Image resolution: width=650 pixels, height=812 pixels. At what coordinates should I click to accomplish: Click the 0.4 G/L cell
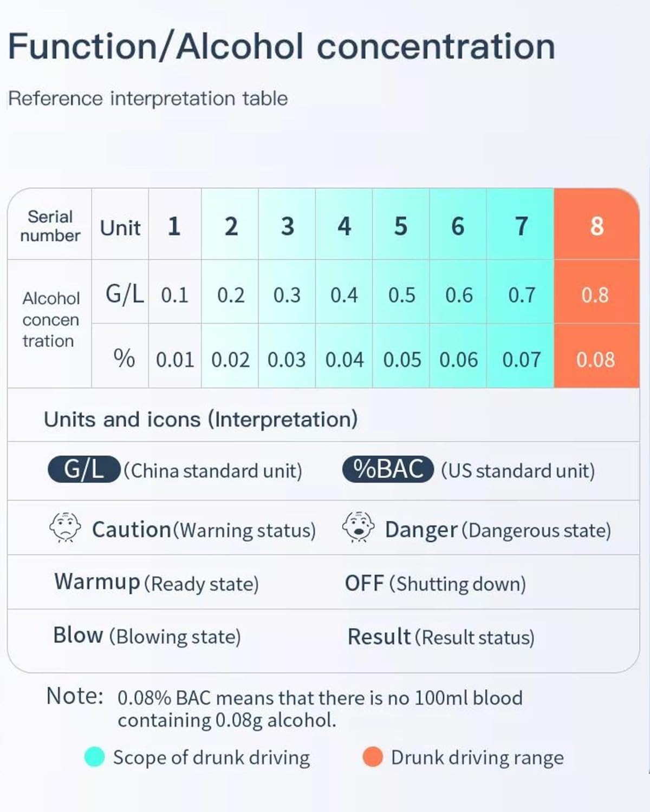tap(344, 292)
